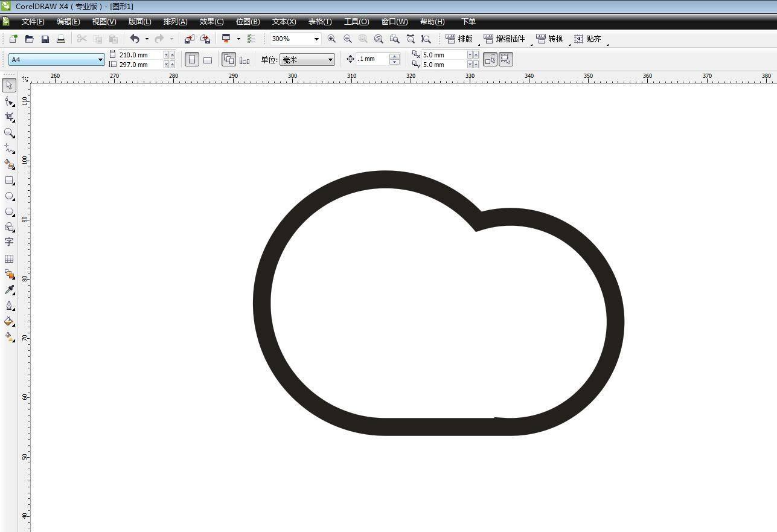Open the 编辑(E) menu

pyautogui.click(x=68, y=22)
